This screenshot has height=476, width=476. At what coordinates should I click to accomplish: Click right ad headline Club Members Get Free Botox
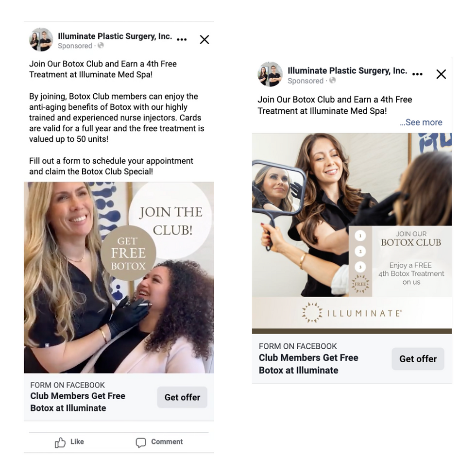[308, 364]
